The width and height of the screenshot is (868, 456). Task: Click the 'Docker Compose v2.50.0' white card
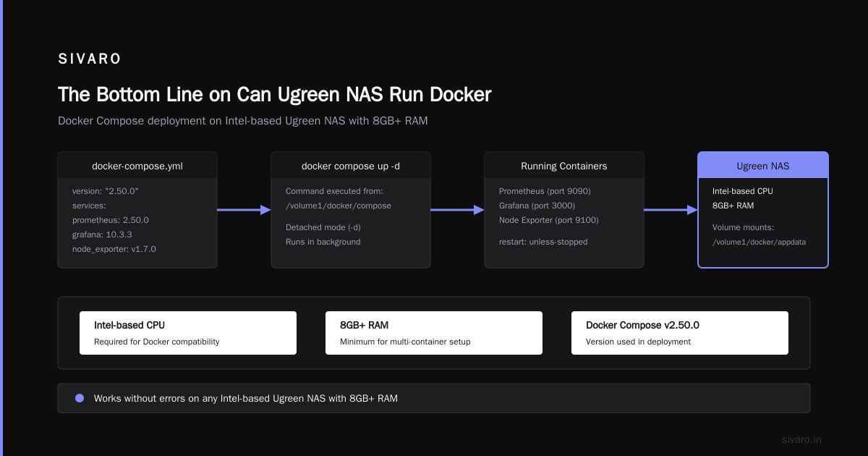click(680, 333)
